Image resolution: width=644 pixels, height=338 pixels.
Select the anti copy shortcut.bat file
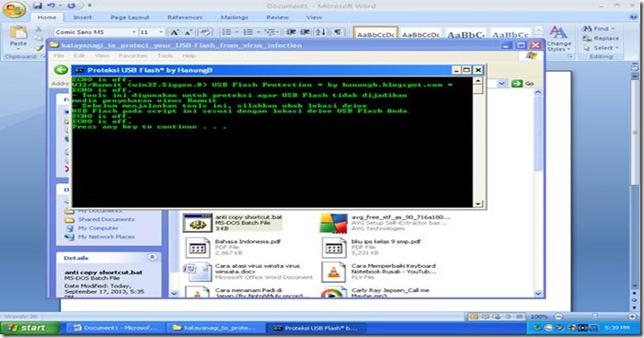tap(232, 223)
